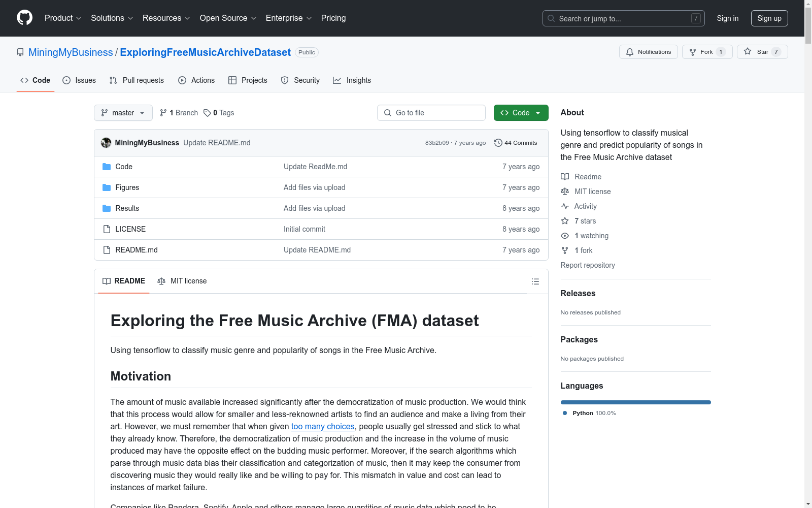The width and height of the screenshot is (812, 508).
Task: Click the Projects table icon
Action: point(232,80)
